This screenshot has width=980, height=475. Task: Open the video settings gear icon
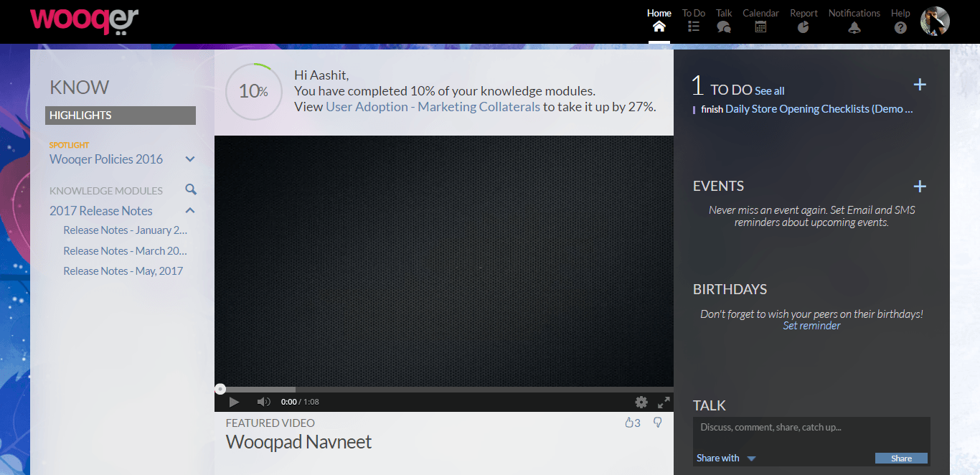point(641,402)
